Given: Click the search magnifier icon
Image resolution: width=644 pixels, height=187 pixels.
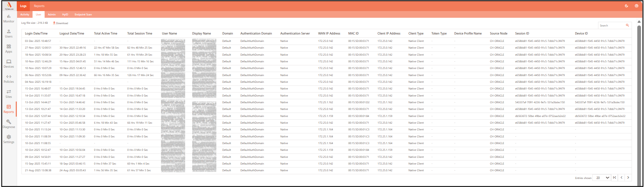Looking at the screenshot, I should [x=627, y=25].
